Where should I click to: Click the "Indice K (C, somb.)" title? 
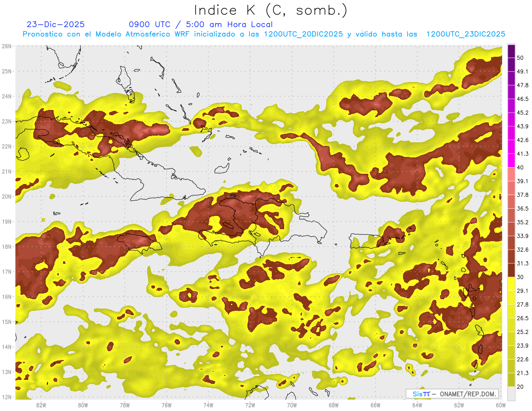coord(271,10)
